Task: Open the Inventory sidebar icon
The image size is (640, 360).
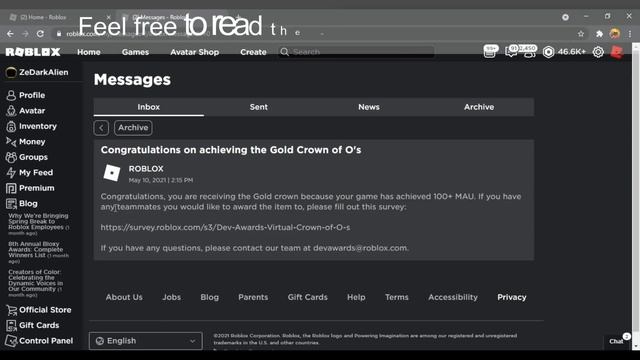Action: click(x=11, y=126)
